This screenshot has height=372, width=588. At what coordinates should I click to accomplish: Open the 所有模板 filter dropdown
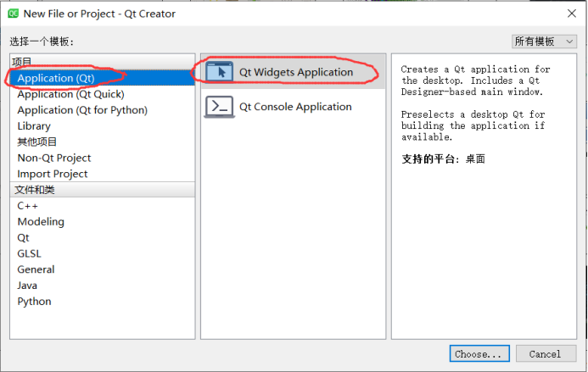(x=544, y=42)
